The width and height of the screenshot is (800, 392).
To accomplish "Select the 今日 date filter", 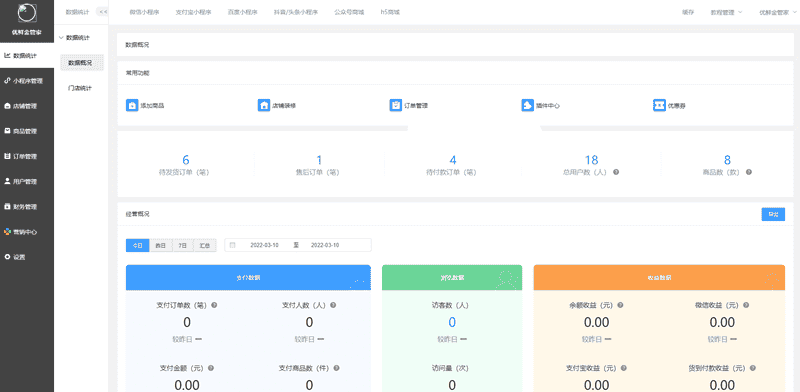I will click(x=137, y=245).
